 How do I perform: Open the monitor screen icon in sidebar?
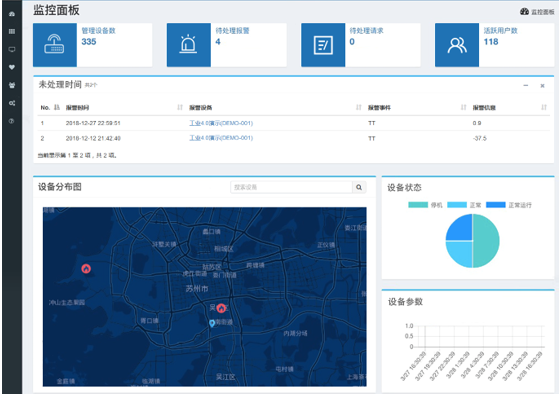click(12, 49)
